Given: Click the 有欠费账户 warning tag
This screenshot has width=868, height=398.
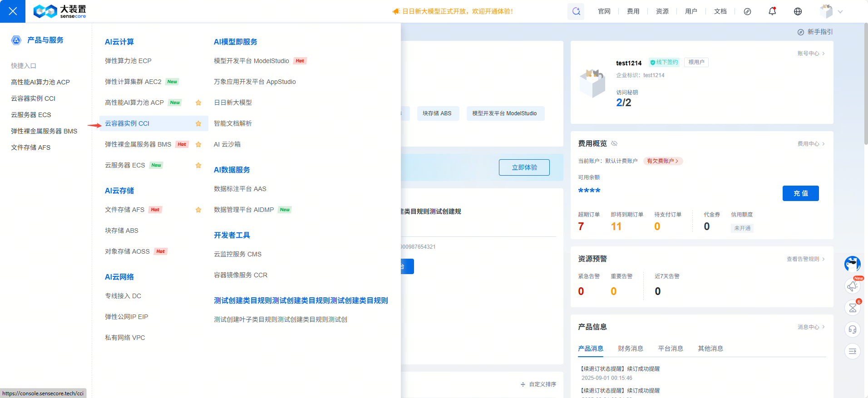Looking at the screenshot, I should (x=663, y=161).
